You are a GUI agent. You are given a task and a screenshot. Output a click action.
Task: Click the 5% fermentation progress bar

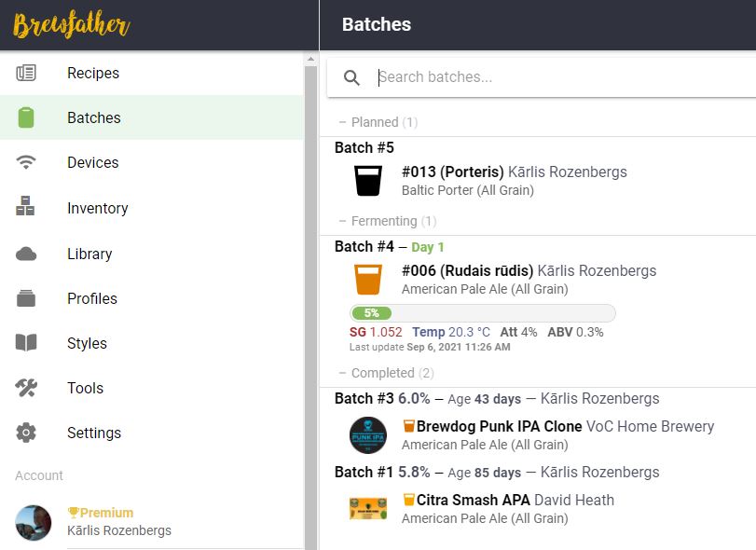(x=483, y=313)
